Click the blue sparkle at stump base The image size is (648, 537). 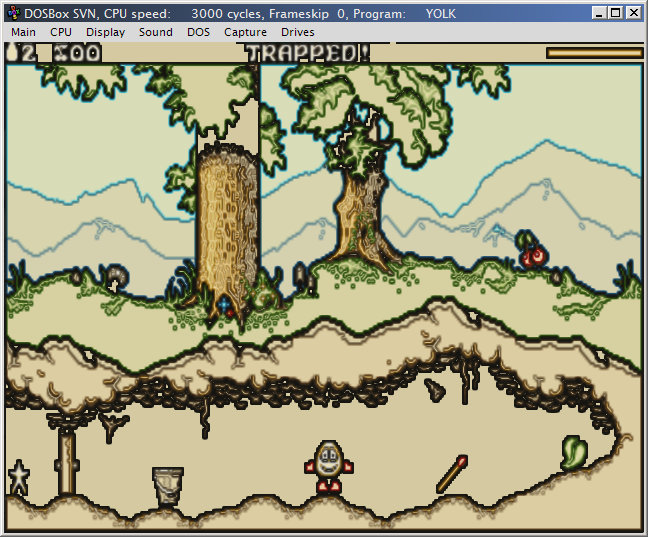click(224, 305)
